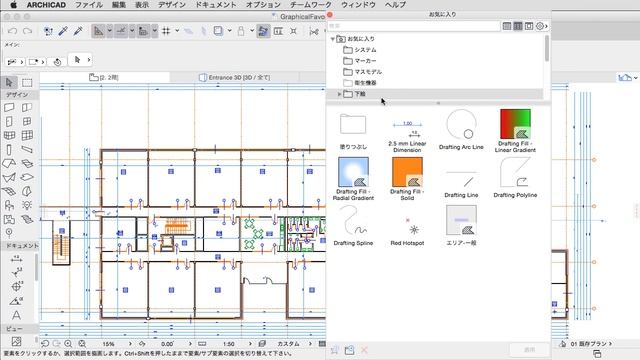
Task: Select the Text tool marked A
Action: (x=16, y=315)
